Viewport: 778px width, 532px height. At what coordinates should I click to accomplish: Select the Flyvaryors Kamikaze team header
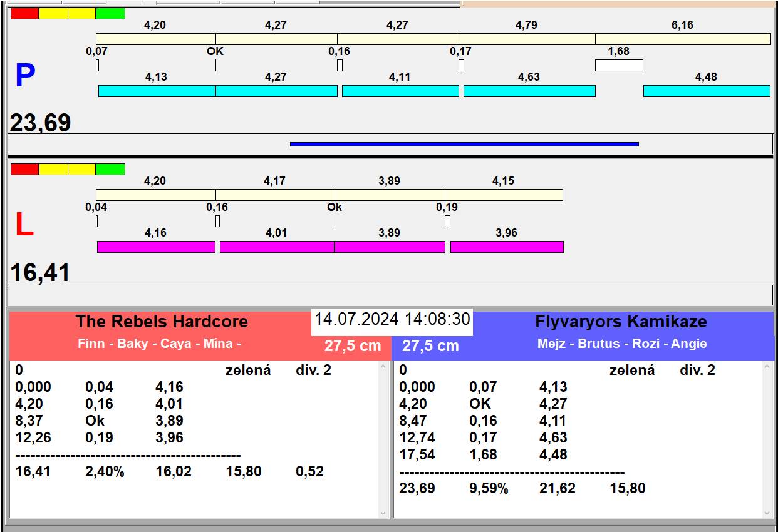pos(620,322)
